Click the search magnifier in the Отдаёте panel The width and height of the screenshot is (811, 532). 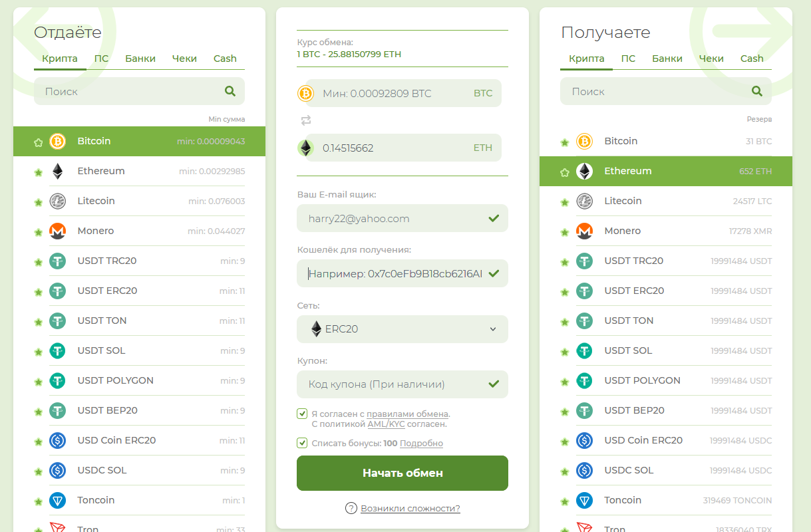(230, 91)
